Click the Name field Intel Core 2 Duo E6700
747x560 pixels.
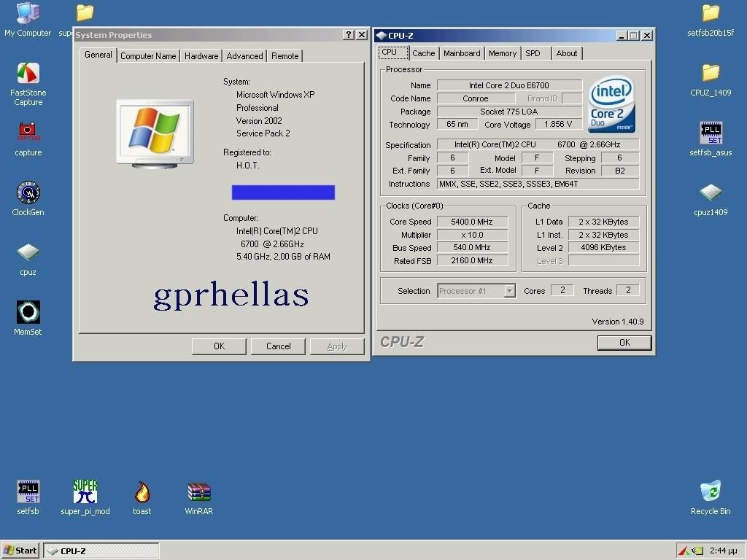pyautogui.click(x=509, y=85)
